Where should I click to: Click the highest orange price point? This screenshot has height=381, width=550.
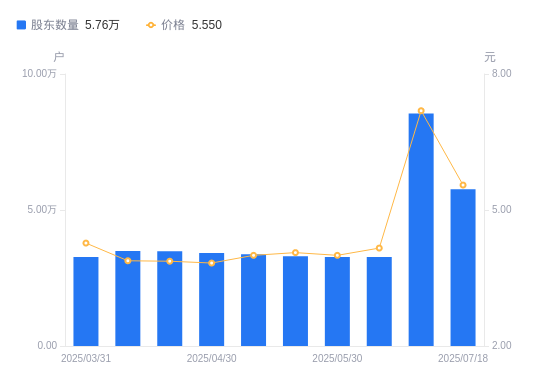pos(421,111)
